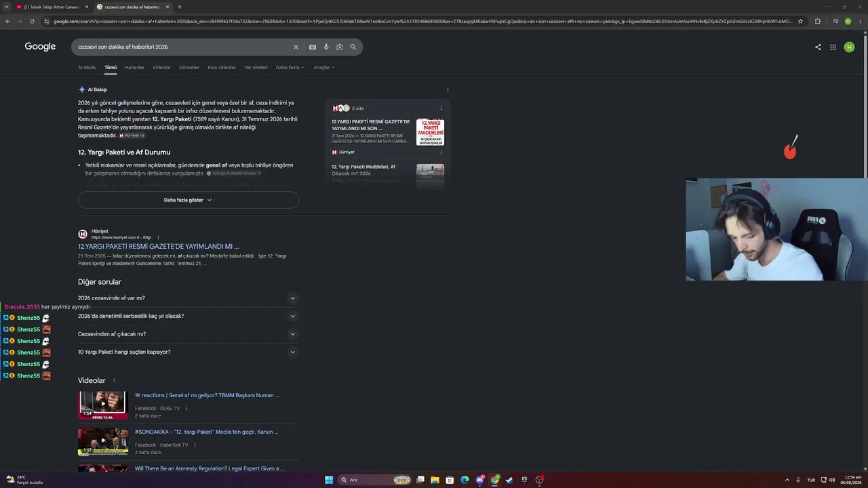
Task: Open Epic Games Launcher from the taskbar
Action: point(524,480)
